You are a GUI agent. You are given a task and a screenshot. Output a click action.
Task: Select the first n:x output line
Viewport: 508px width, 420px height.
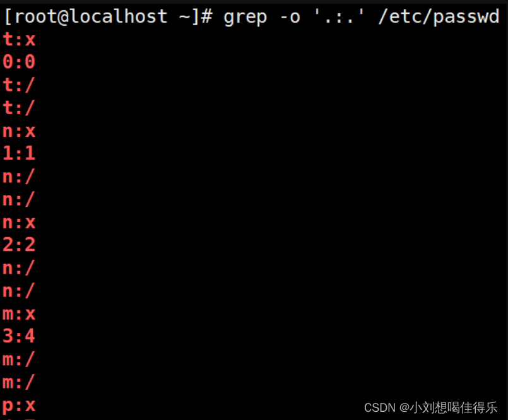19,131
